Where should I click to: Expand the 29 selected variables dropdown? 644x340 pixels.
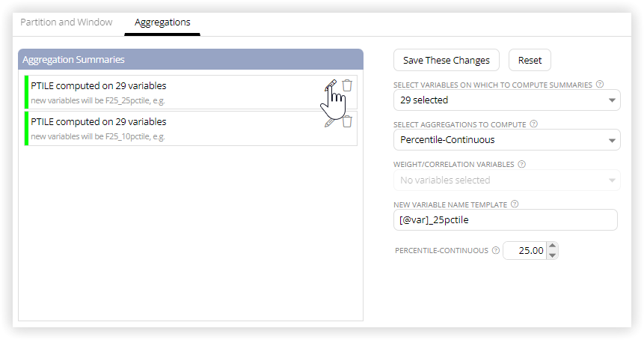[x=507, y=100]
